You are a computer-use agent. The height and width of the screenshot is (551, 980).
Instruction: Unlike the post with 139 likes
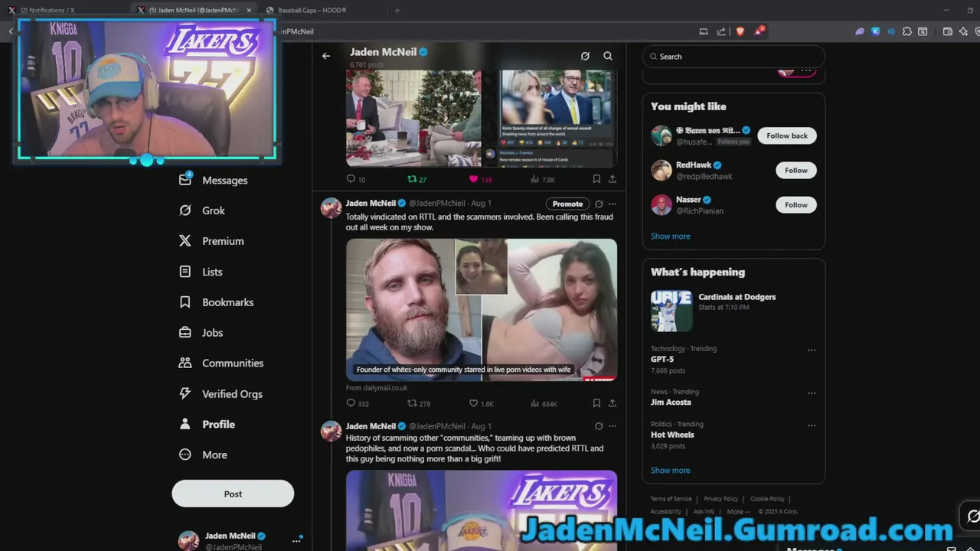[481, 179]
